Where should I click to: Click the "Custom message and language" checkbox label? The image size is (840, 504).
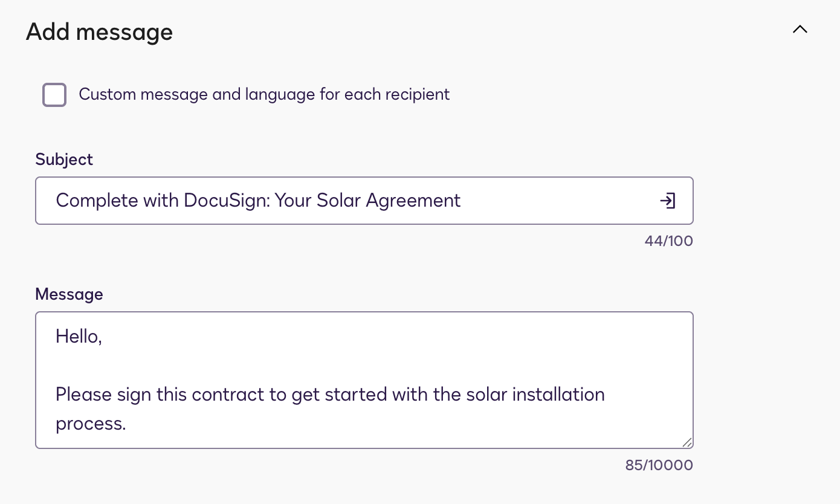(264, 95)
